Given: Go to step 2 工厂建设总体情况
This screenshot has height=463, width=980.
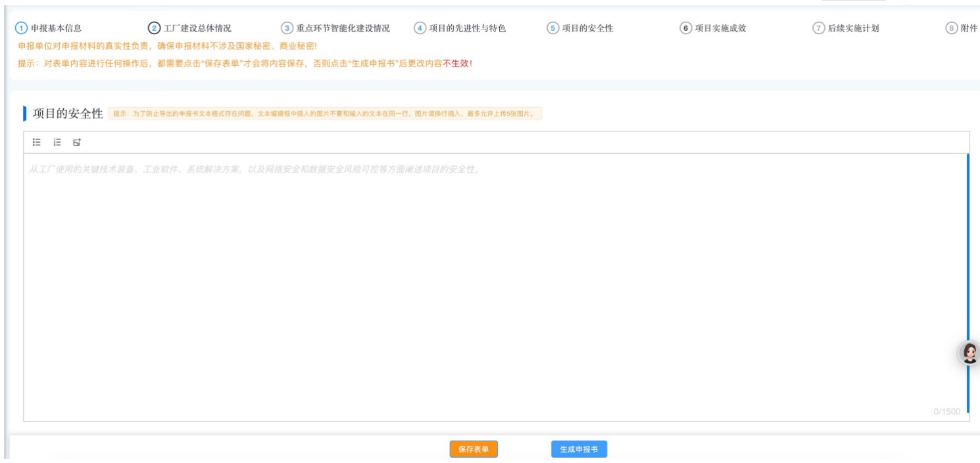Looking at the screenshot, I should (190, 28).
